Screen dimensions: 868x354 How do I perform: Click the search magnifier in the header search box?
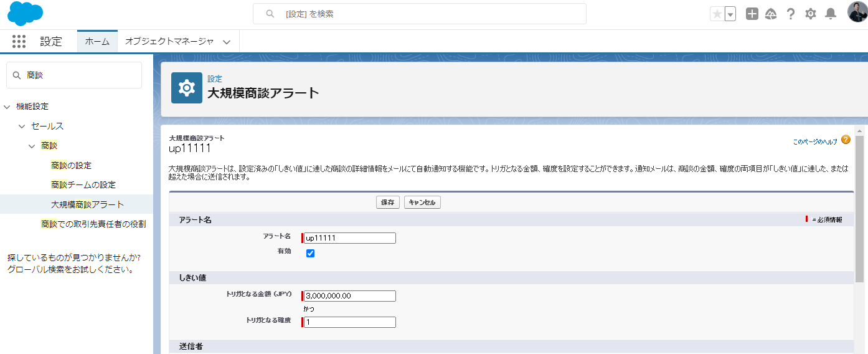[270, 14]
